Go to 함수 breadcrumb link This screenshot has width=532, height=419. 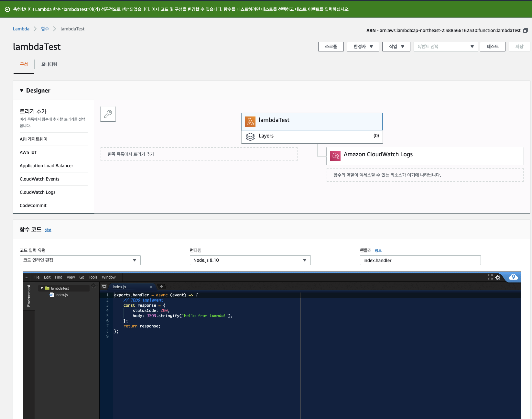click(x=45, y=29)
